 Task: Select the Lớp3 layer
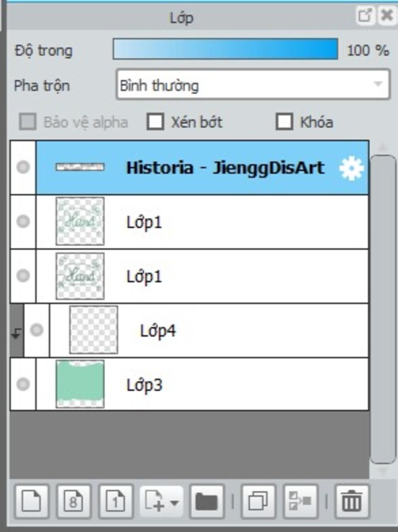click(233, 384)
